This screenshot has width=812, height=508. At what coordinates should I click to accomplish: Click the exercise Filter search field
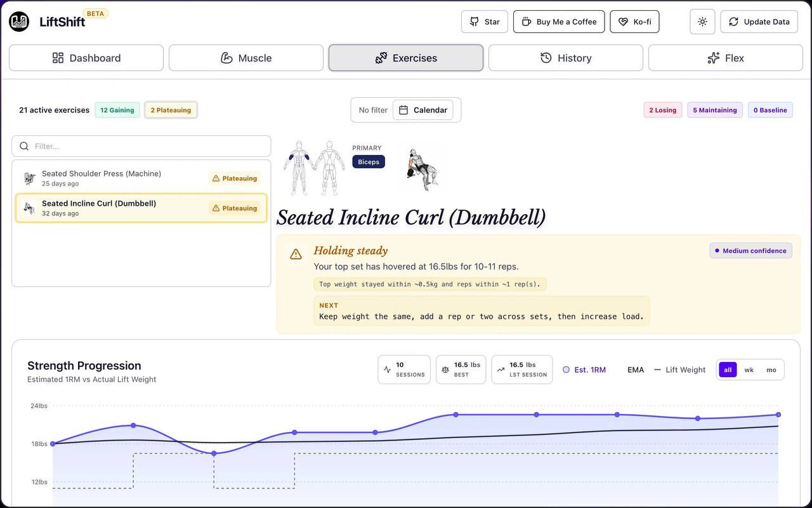click(x=141, y=146)
